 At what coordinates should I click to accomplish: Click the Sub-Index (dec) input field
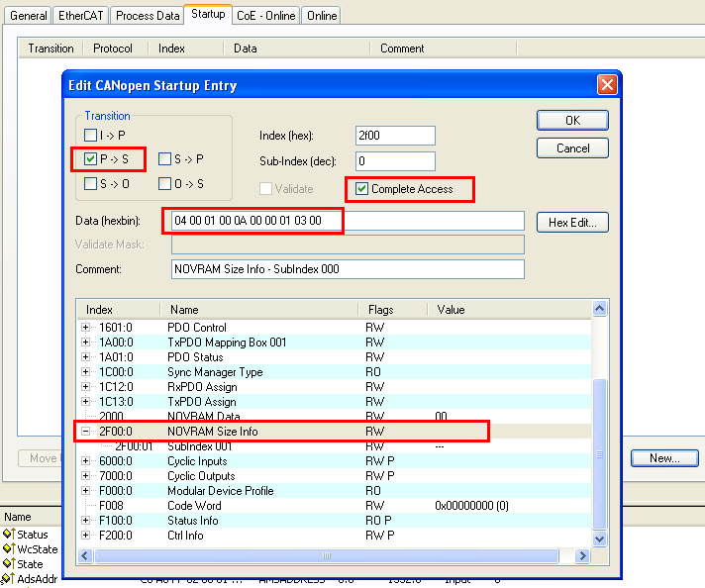click(395, 161)
